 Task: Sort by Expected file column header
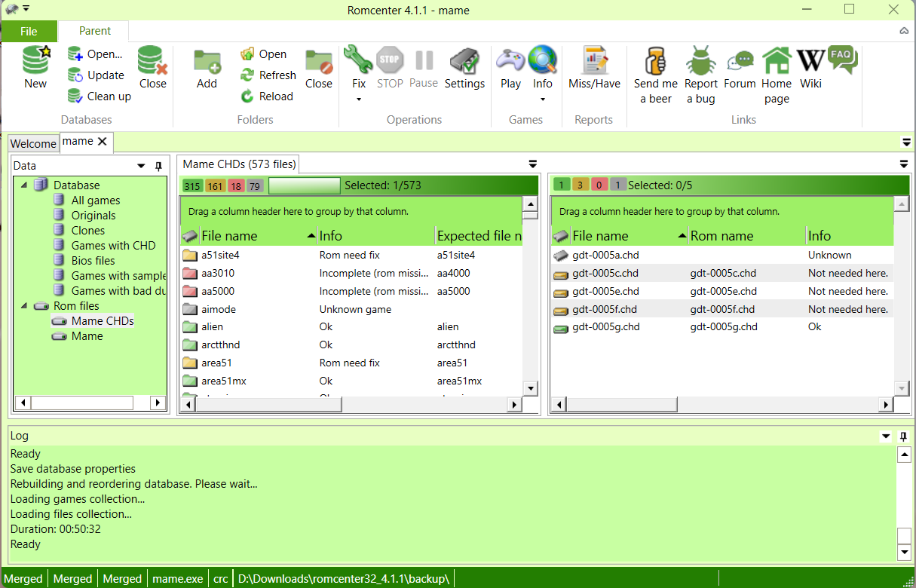pos(479,236)
